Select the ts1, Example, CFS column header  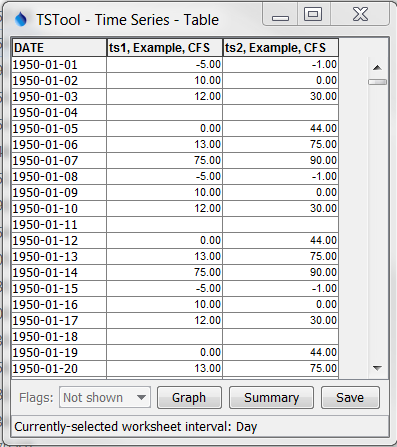pos(165,48)
